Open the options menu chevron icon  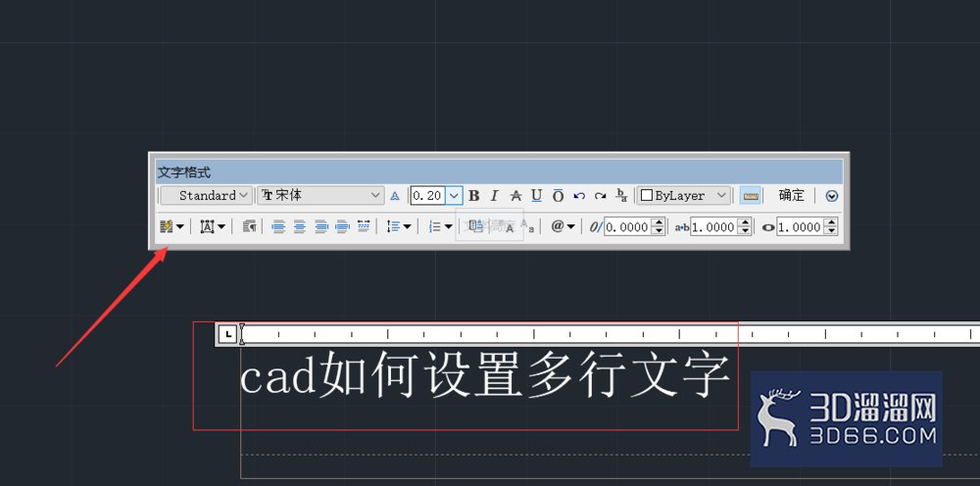(831, 196)
